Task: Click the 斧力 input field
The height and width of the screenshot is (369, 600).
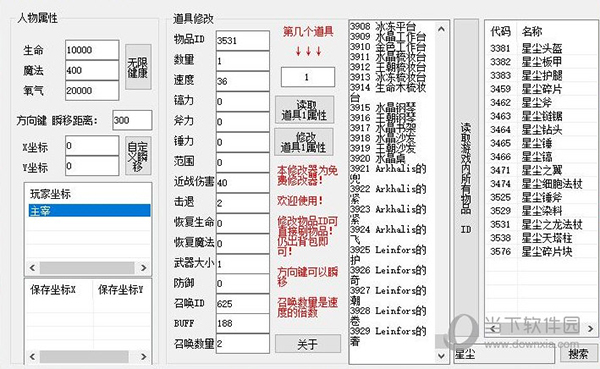Action: coord(243,122)
